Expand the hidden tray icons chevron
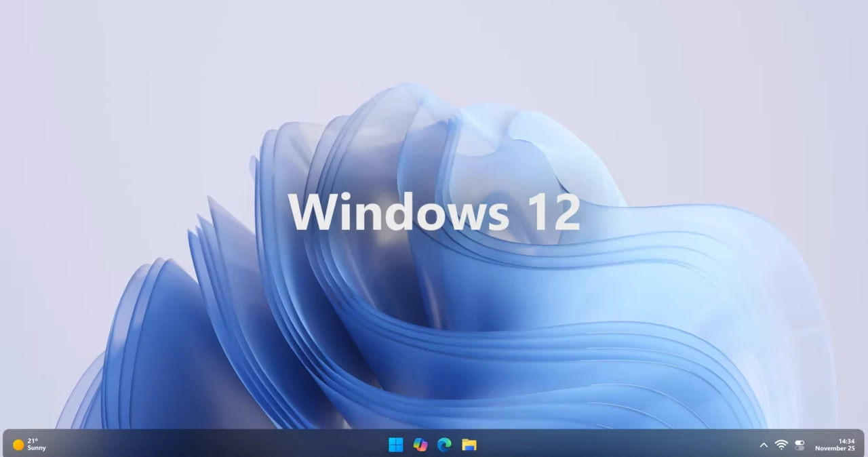 click(764, 445)
